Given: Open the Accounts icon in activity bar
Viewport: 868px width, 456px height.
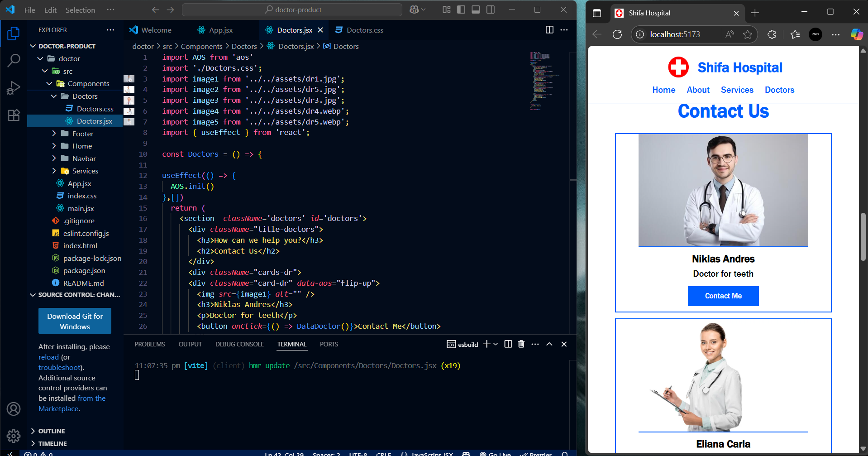Looking at the screenshot, I should pyautogui.click(x=14, y=409).
